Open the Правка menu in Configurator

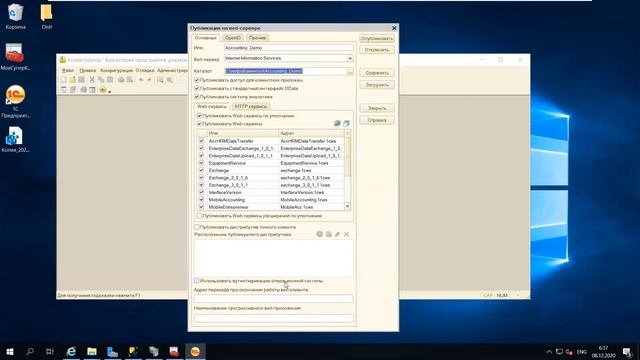tap(87, 71)
